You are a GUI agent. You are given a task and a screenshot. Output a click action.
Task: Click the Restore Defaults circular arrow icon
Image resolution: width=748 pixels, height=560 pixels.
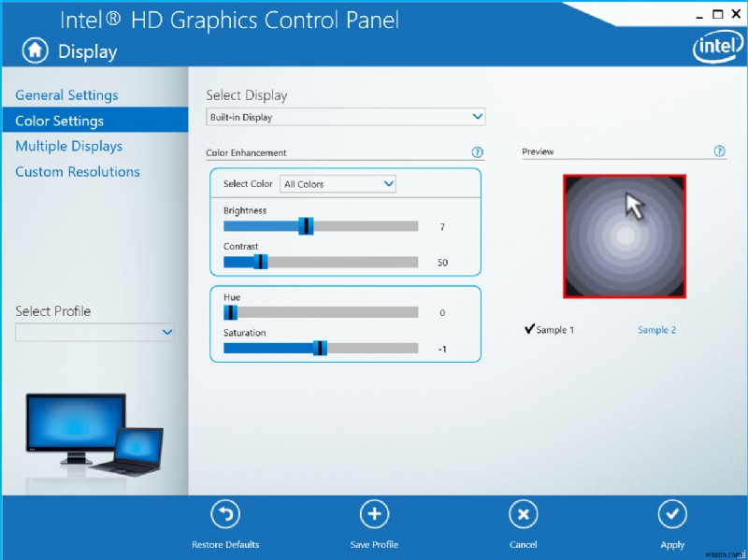click(x=225, y=514)
